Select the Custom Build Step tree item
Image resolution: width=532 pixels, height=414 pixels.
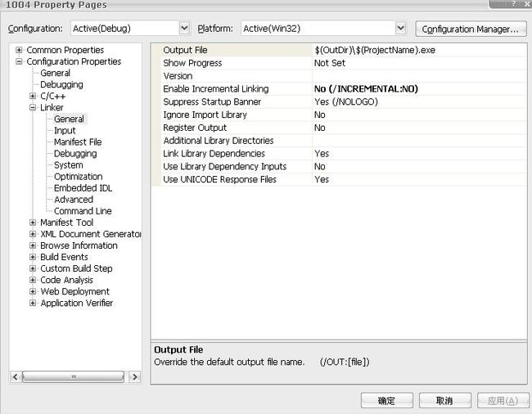76,268
